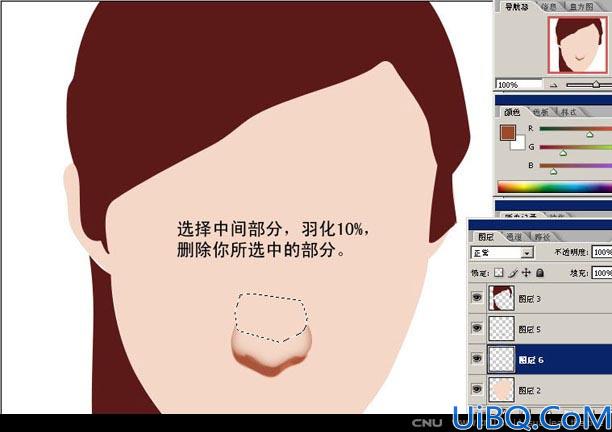Toggle visibility eye of 图层 5

click(x=477, y=328)
